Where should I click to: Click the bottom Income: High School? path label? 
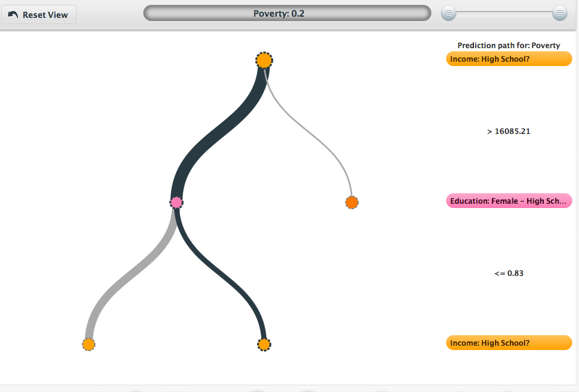click(509, 343)
